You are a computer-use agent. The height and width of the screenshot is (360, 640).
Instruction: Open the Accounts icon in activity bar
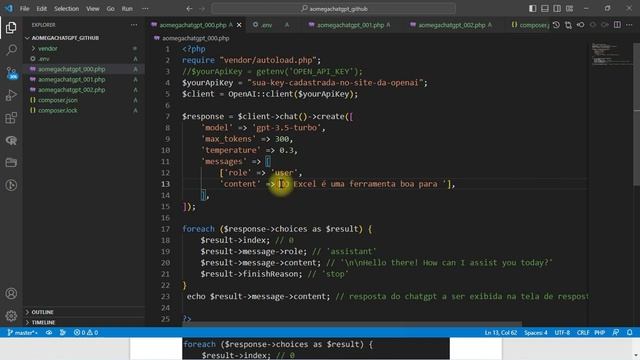tap(11, 293)
